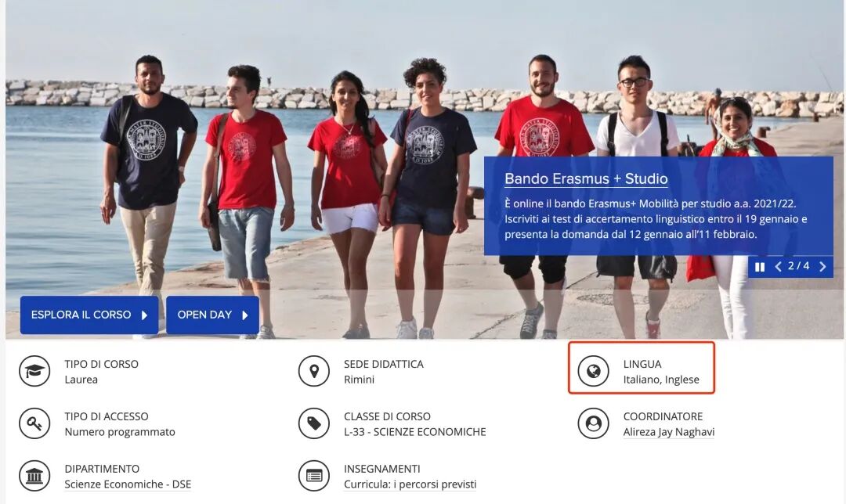Click the building icon beside Dipartimento

point(34,475)
